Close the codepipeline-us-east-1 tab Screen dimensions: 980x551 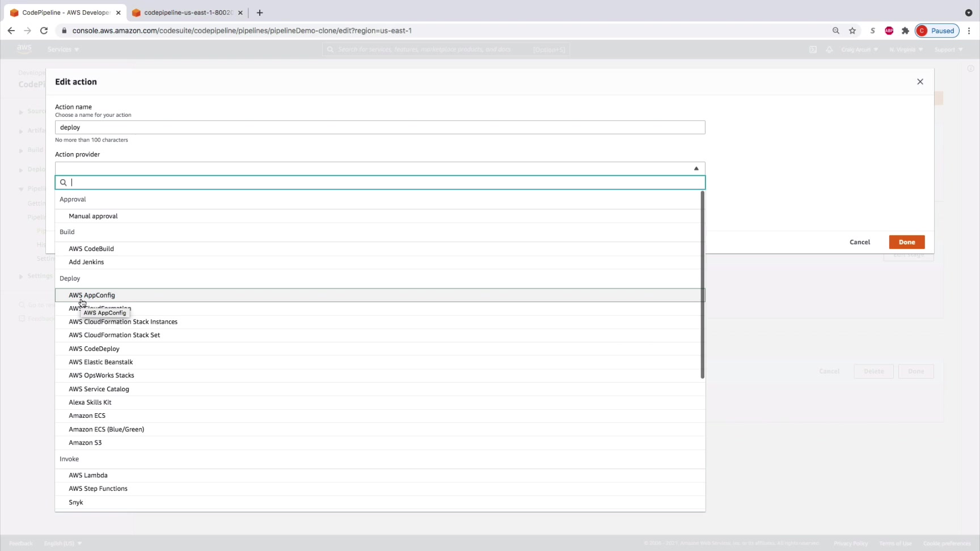(240, 12)
